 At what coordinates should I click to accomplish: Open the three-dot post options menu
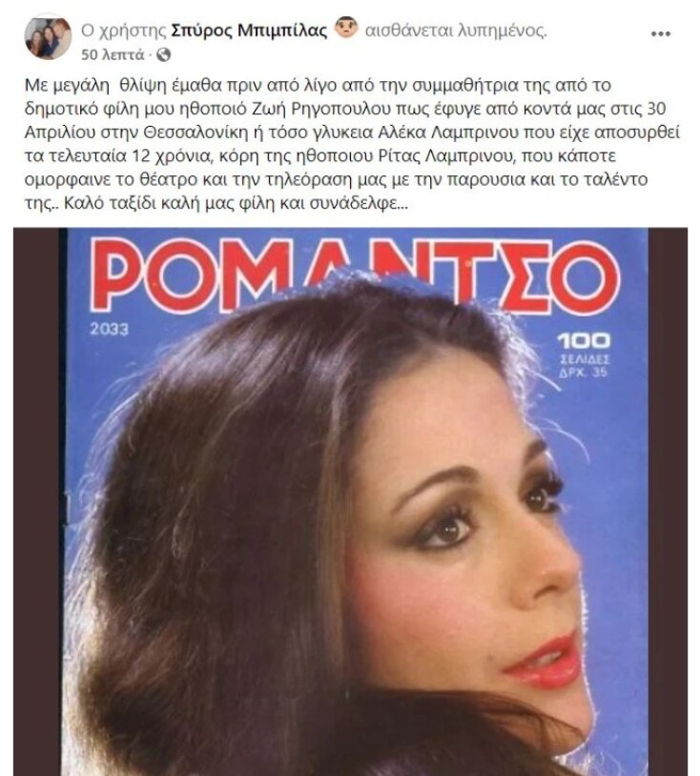tap(660, 33)
